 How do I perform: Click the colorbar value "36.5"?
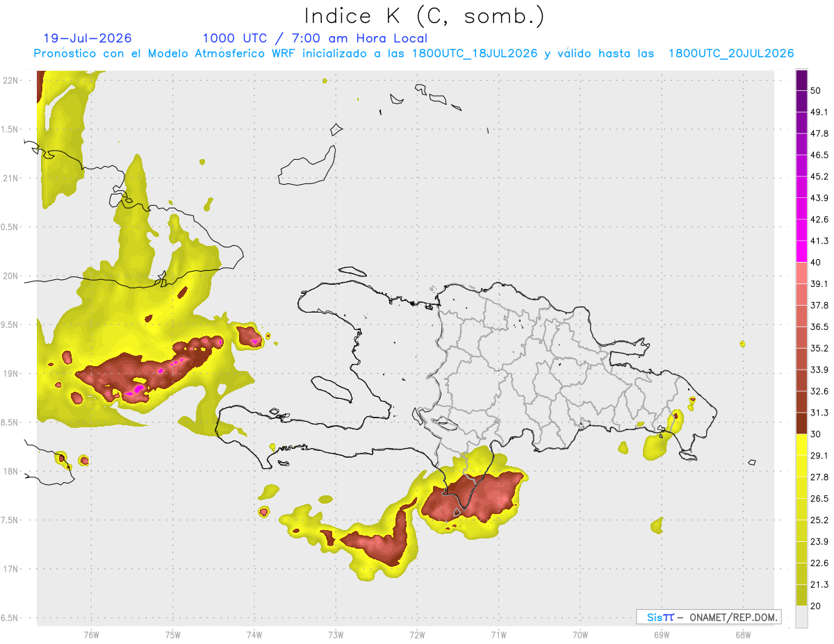tap(820, 327)
